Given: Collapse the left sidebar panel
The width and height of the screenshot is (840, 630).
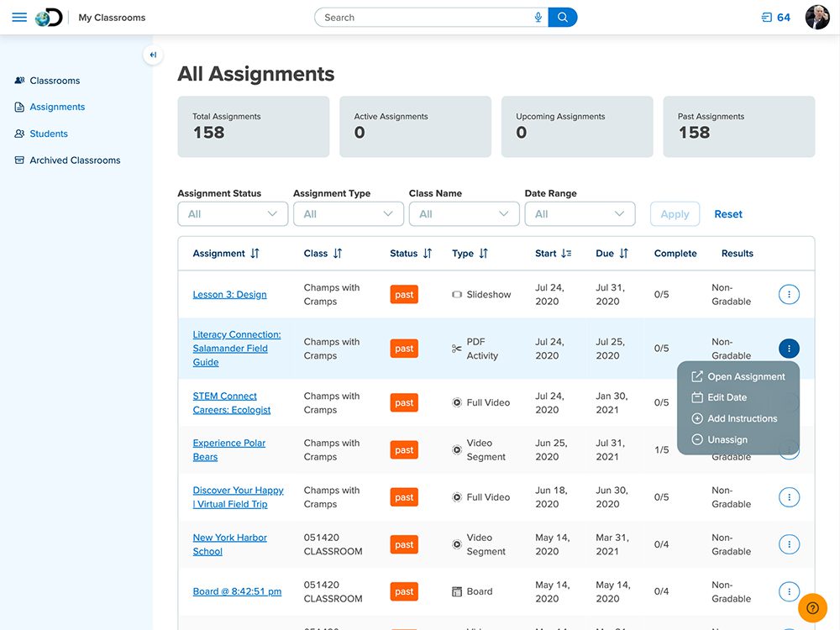Looking at the screenshot, I should [x=153, y=55].
